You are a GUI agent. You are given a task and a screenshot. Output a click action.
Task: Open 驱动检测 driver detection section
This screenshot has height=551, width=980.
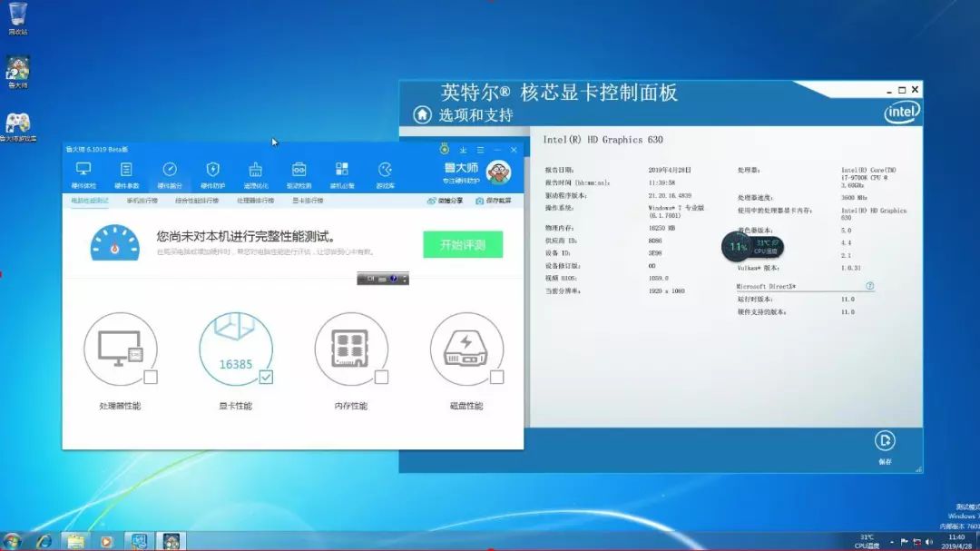(299, 174)
